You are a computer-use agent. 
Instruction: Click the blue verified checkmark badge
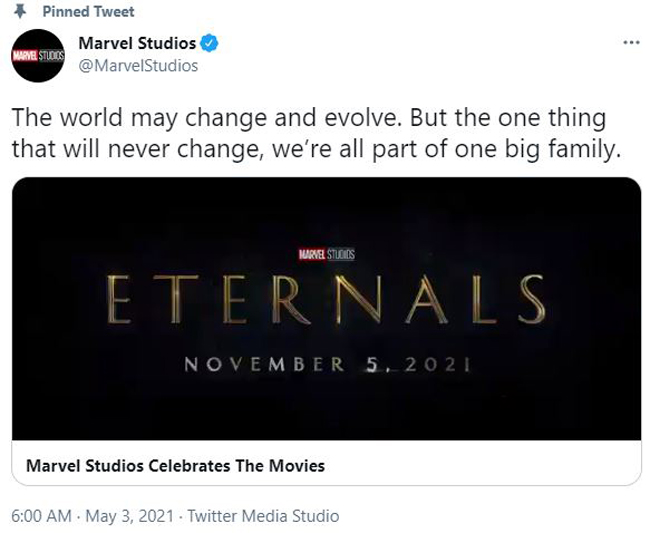[x=209, y=43]
